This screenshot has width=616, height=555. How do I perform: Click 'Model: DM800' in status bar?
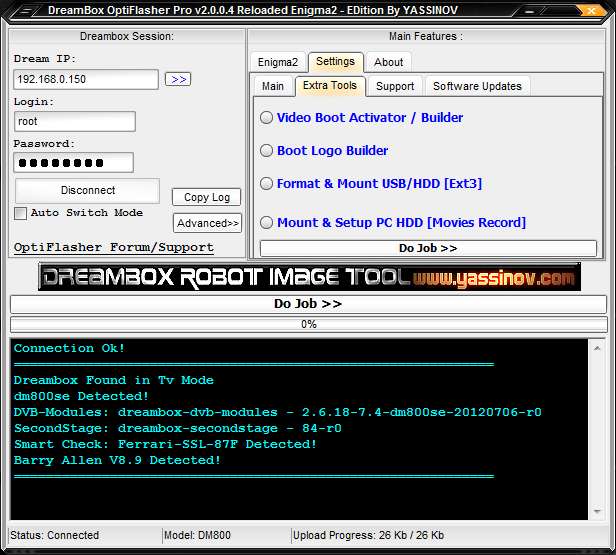197,535
